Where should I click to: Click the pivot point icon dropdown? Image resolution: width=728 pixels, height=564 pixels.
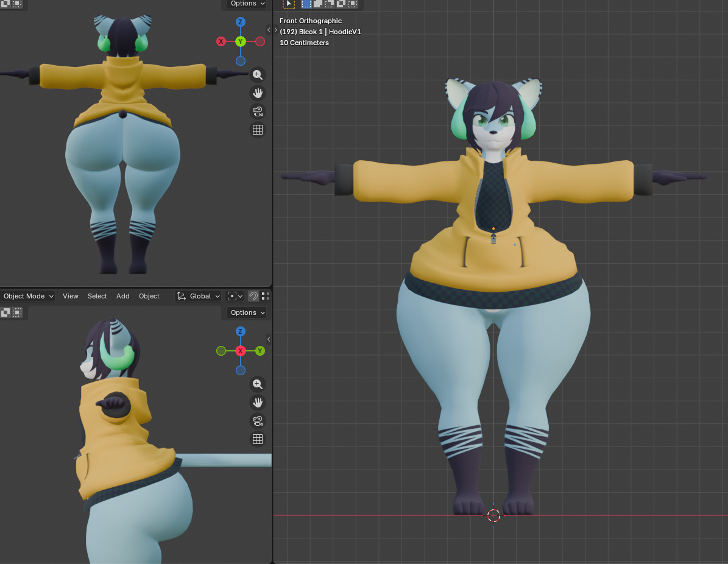coord(235,296)
